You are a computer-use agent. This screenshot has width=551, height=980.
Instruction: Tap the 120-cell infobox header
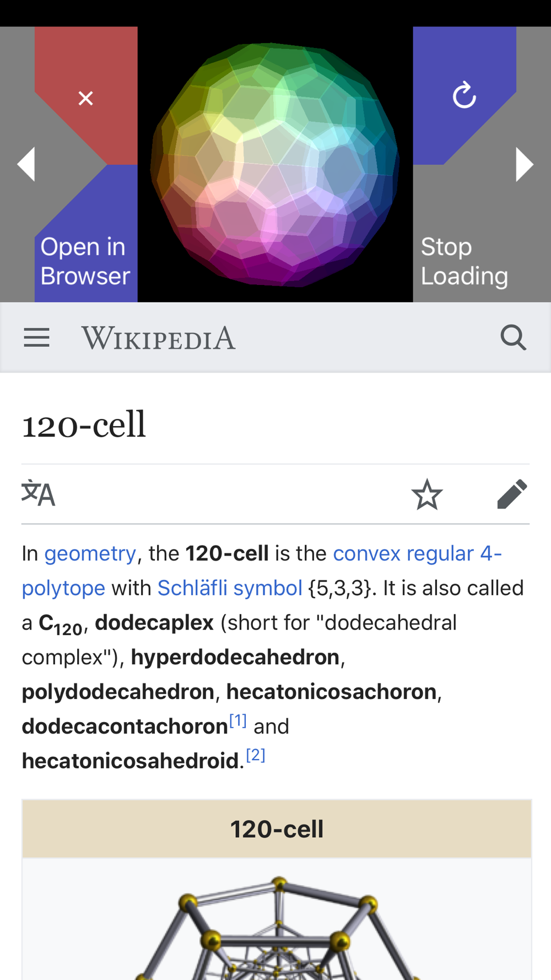pyautogui.click(x=277, y=829)
